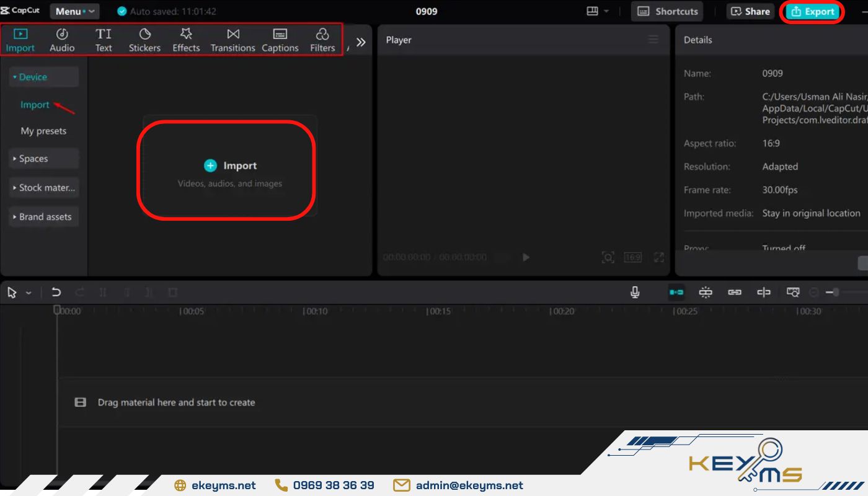868x496 pixels.
Task: Click the timeline playhead at 00:00
Action: click(x=57, y=309)
